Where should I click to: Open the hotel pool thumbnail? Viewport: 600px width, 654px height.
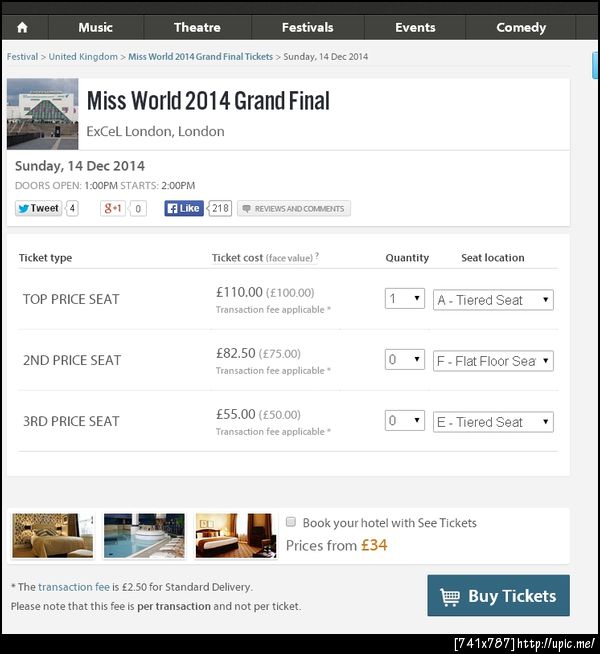144,535
